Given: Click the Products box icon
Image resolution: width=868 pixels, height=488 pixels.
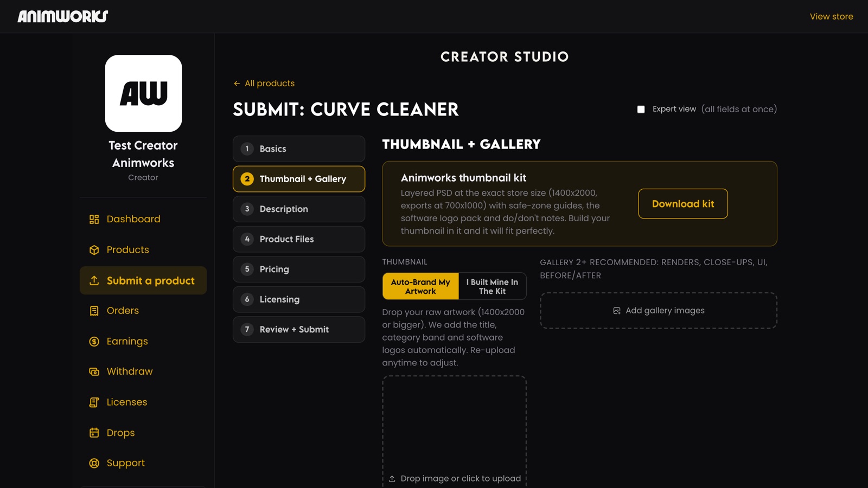Looking at the screenshot, I should click(94, 250).
